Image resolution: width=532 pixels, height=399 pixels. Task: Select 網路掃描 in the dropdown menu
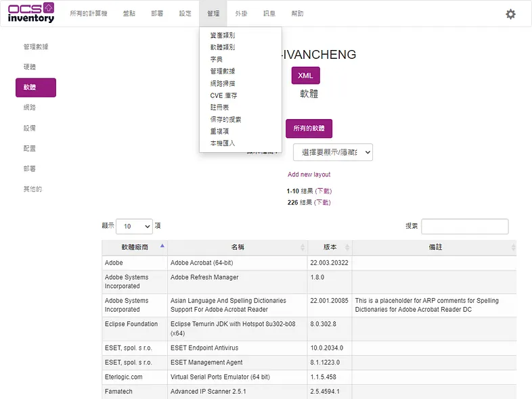click(223, 83)
